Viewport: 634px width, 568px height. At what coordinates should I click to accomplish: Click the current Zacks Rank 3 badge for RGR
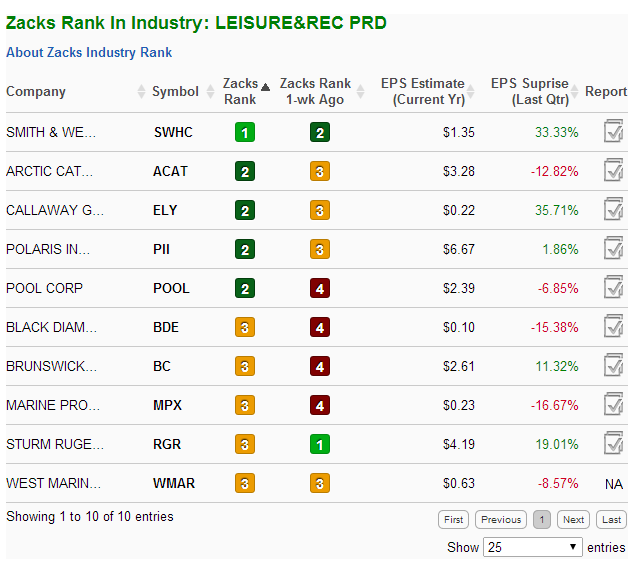(x=245, y=444)
